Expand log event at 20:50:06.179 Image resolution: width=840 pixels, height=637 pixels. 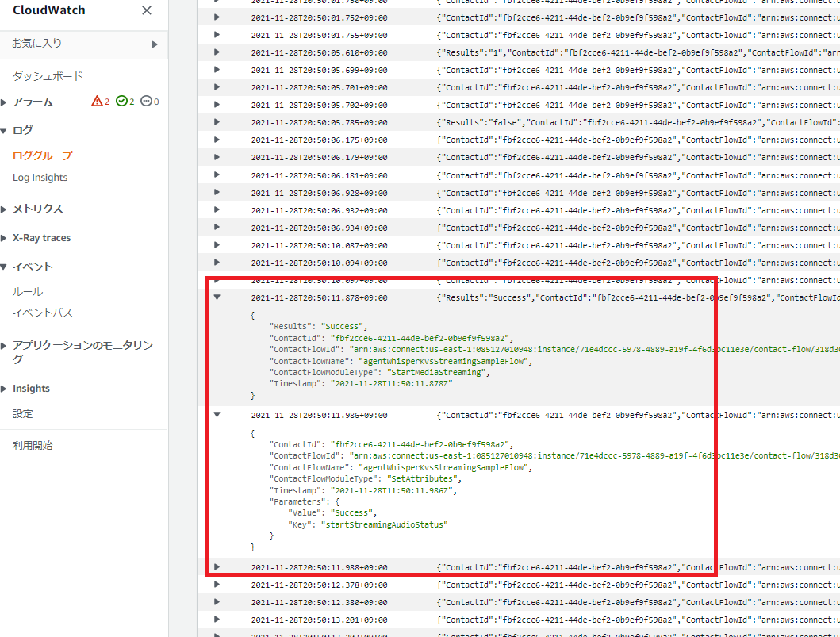pyautogui.click(x=217, y=157)
